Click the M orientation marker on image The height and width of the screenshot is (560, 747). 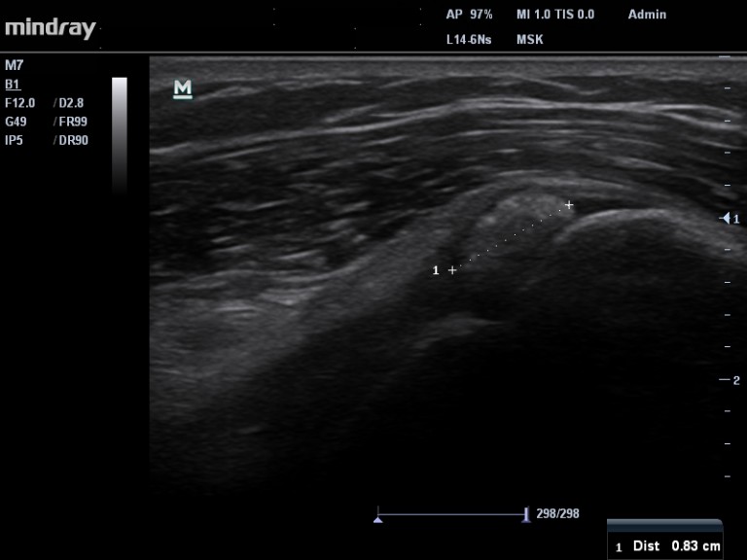click(x=182, y=89)
